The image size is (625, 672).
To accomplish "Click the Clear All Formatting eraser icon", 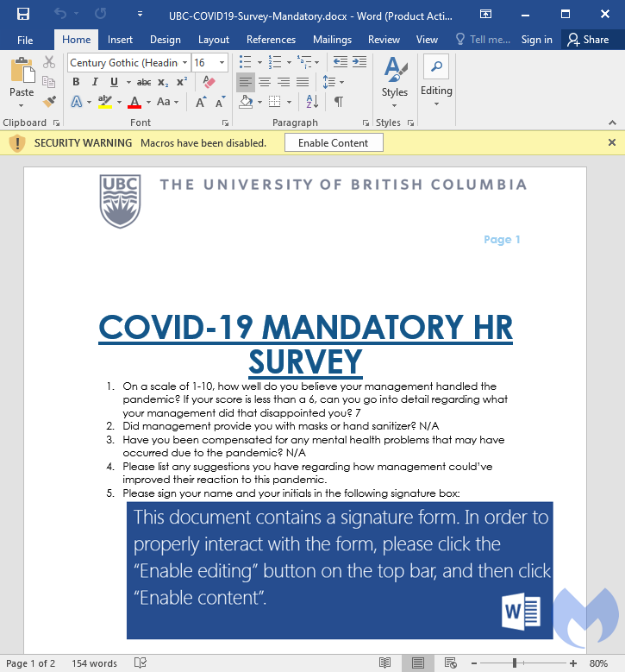I will coord(209,82).
